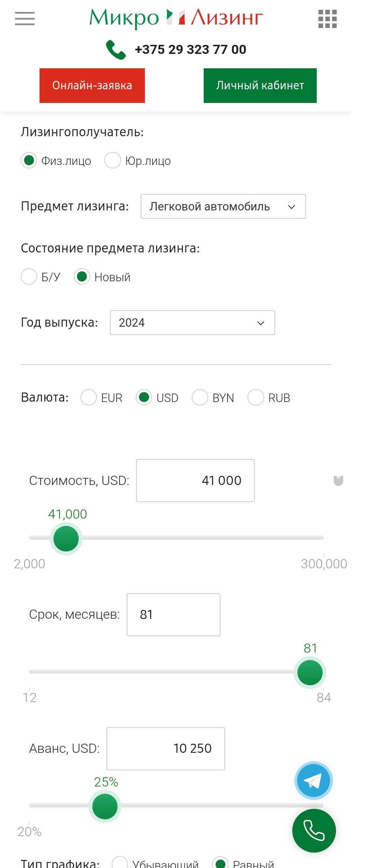
Task: Open the apps grid icon
Action: [327, 19]
